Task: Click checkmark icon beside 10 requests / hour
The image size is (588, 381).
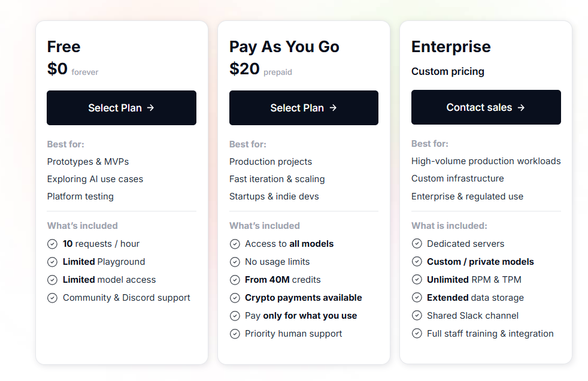Action: [x=53, y=244]
